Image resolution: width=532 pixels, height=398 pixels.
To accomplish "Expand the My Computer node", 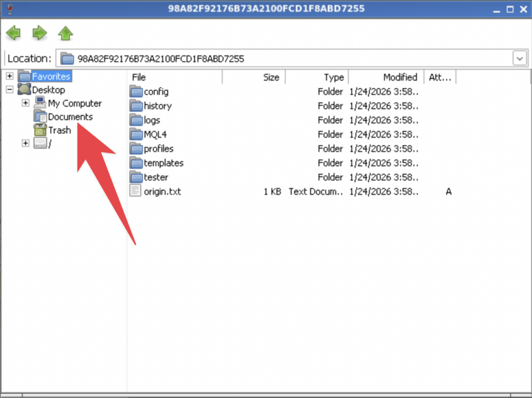I will tap(25, 103).
